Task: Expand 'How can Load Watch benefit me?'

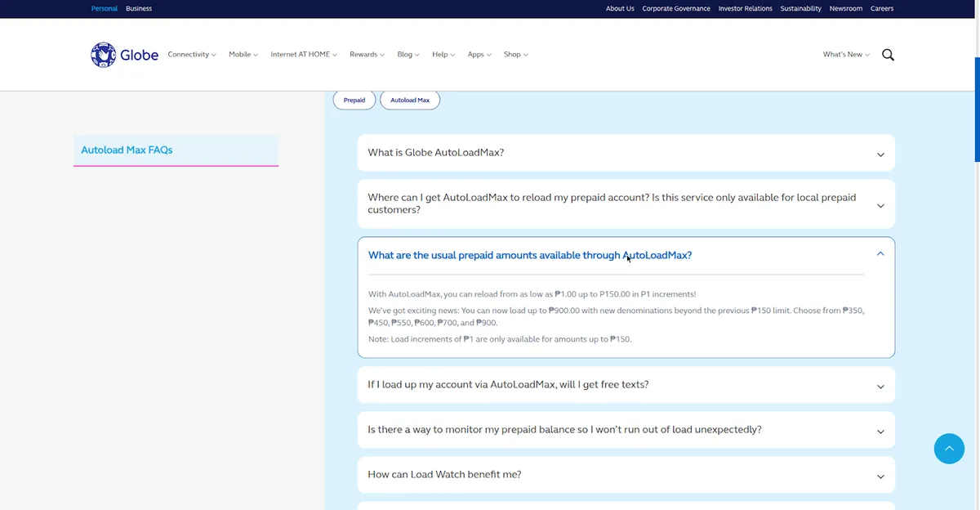Action: pyautogui.click(x=626, y=475)
